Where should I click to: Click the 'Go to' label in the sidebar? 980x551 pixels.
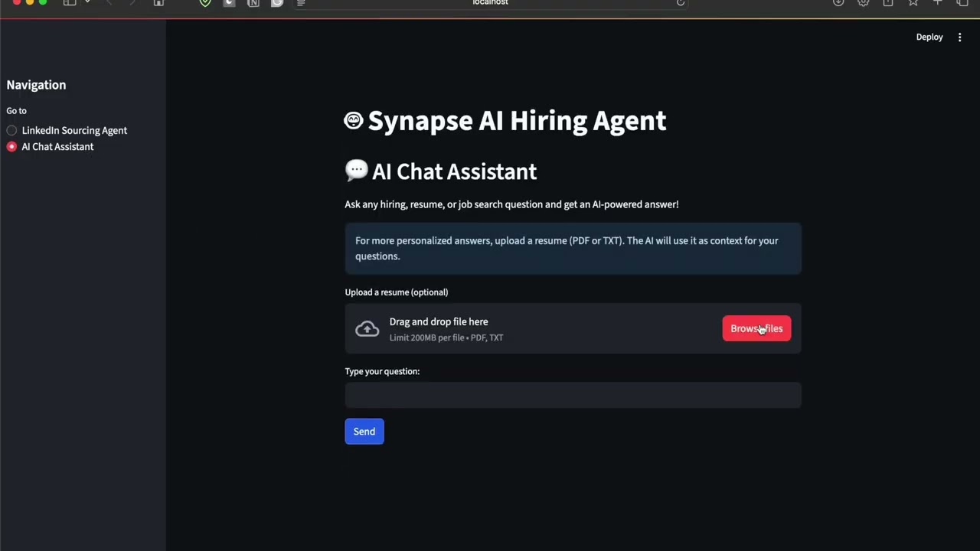click(16, 111)
